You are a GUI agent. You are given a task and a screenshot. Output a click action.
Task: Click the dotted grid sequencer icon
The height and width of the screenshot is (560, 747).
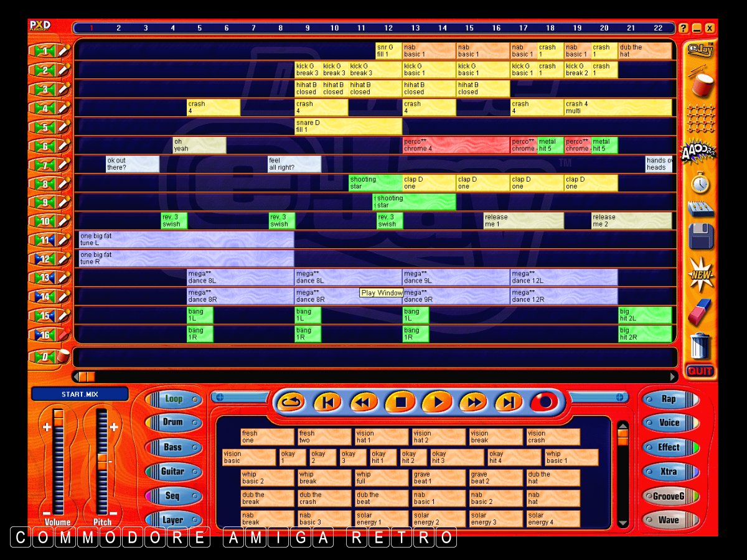701,117
